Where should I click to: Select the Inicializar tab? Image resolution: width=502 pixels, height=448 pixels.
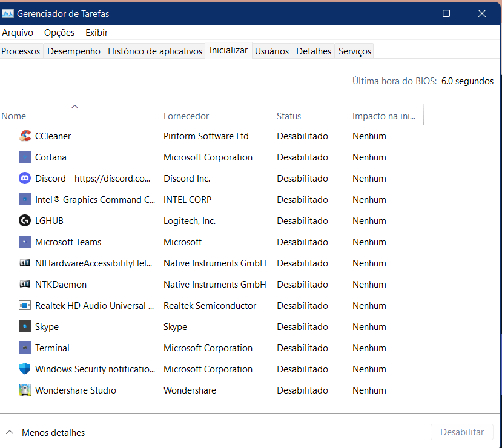(x=228, y=50)
